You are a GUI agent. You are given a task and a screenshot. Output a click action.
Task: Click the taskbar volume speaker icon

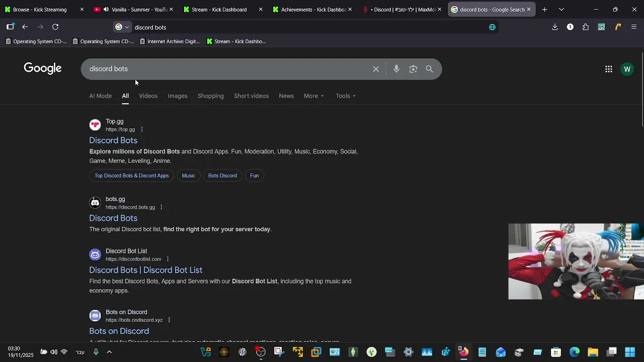coord(54,352)
